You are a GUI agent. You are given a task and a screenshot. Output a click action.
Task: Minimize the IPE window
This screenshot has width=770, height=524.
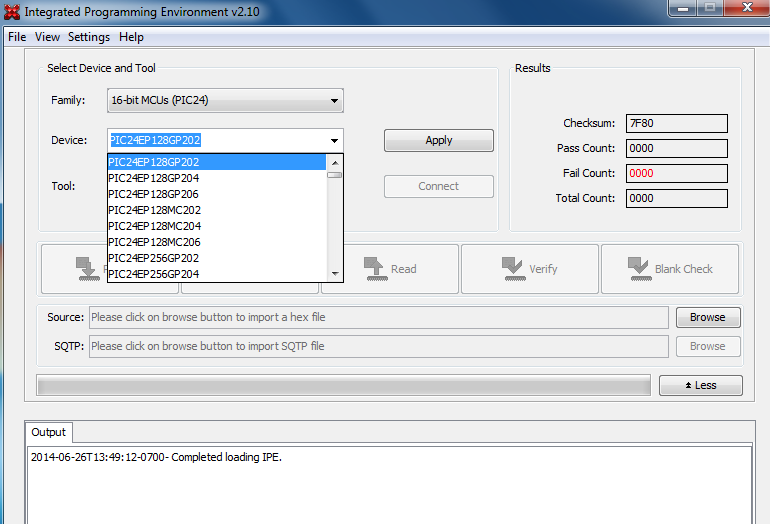683,8
